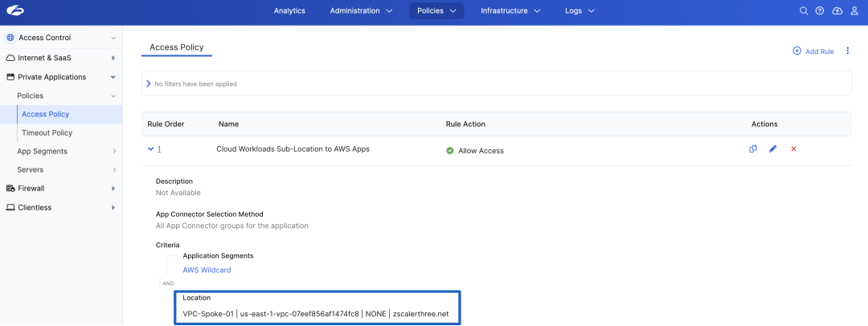Click the help question mark icon
The height and width of the screenshot is (326, 868).
click(x=820, y=11)
